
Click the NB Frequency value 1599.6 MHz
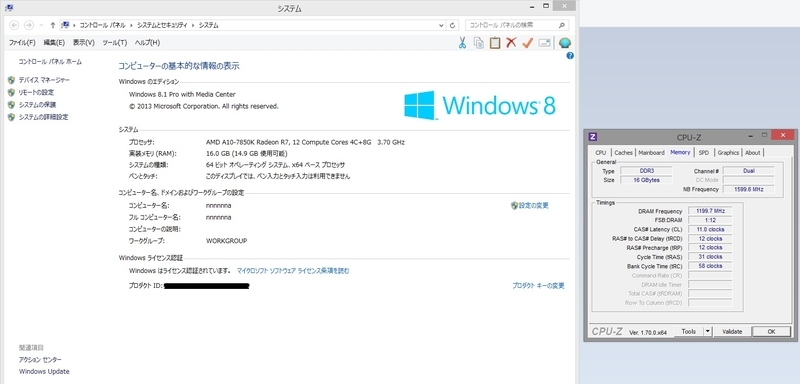[748, 189]
